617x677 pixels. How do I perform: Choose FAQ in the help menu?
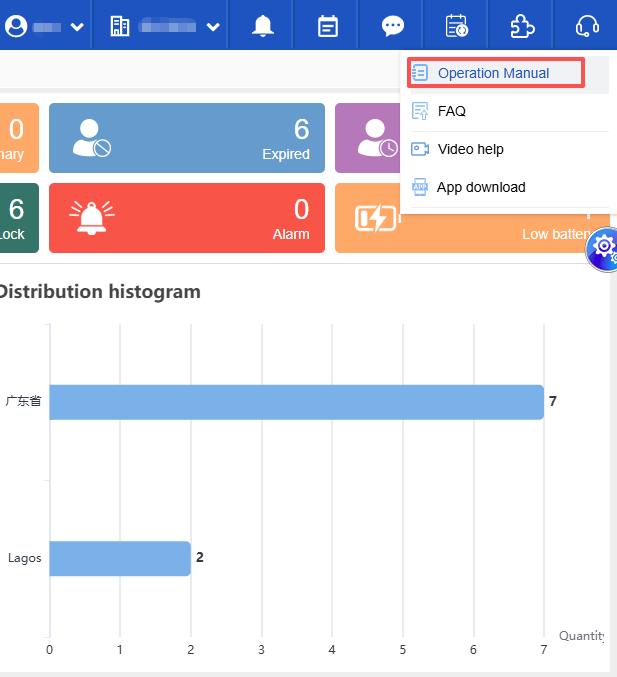point(451,111)
